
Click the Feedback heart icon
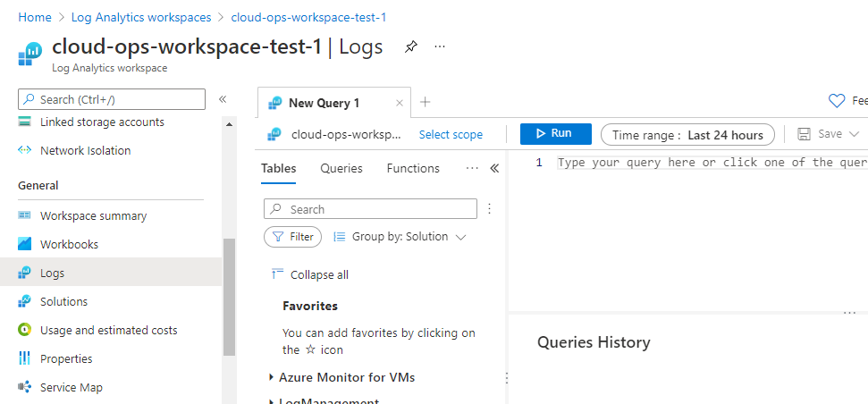click(837, 101)
